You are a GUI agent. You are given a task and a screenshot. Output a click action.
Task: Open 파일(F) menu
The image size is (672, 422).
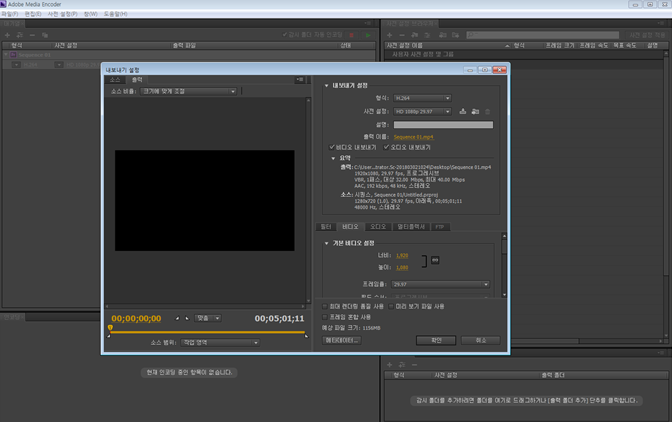10,14
